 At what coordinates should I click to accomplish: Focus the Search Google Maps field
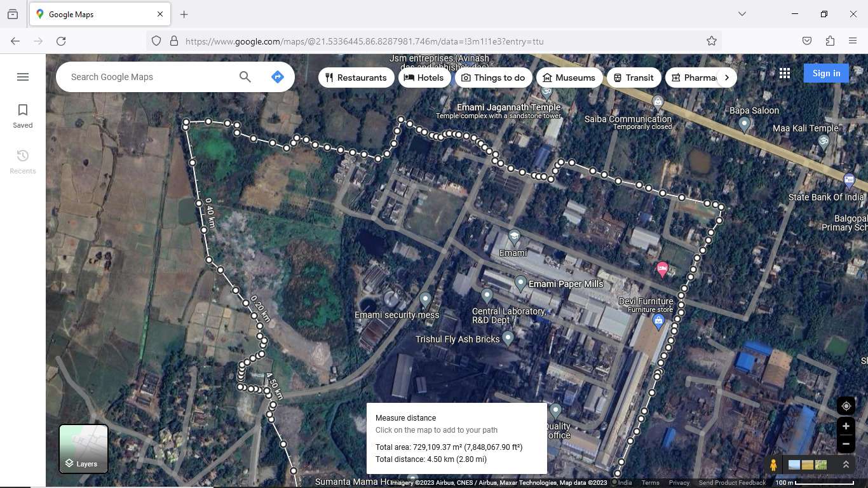coord(150,77)
